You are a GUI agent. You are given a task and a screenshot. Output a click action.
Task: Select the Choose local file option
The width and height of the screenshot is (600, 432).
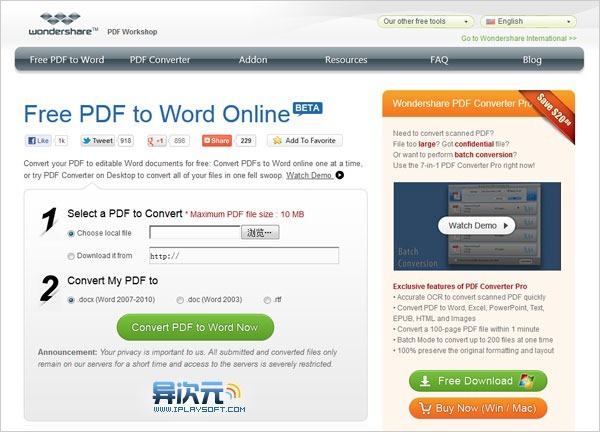(x=71, y=233)
